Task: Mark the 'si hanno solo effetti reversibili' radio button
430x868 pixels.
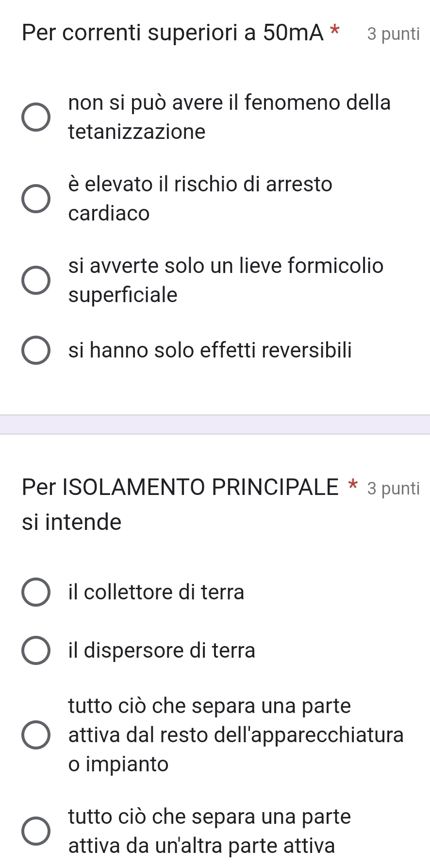Action: [x=35, y=351]
